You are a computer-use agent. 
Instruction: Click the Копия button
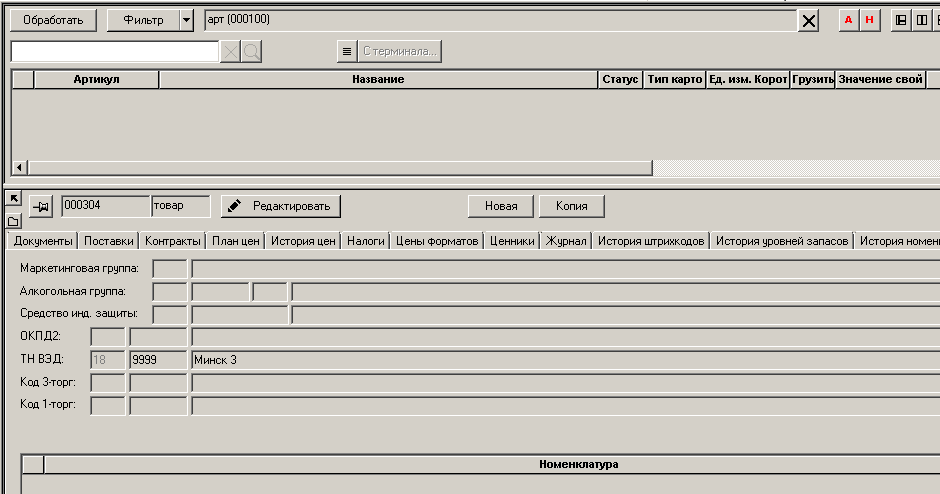571,206
